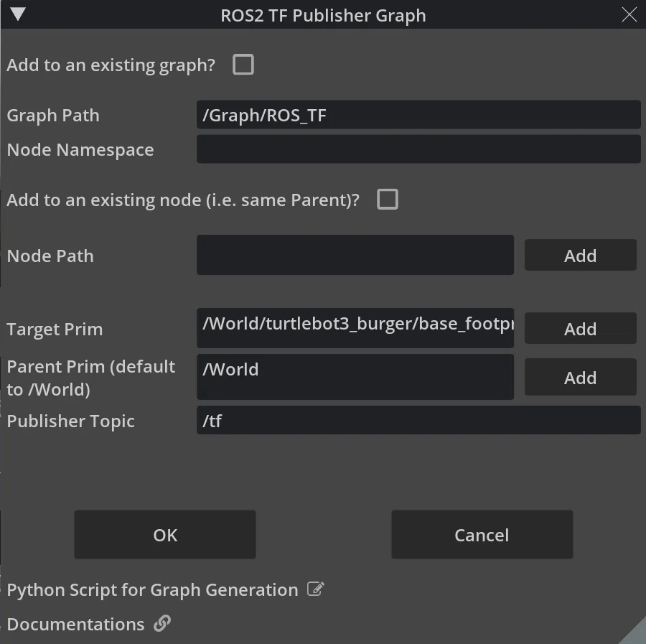Click Add next to Node Path
Viewport: 646px width, 644px height.
(580, 255)
